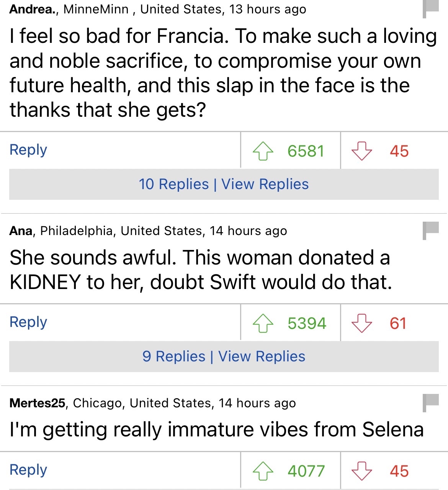Report Mertes25's comment with flag icon
The width and height of the screenshot is (448, 490).
430,403
